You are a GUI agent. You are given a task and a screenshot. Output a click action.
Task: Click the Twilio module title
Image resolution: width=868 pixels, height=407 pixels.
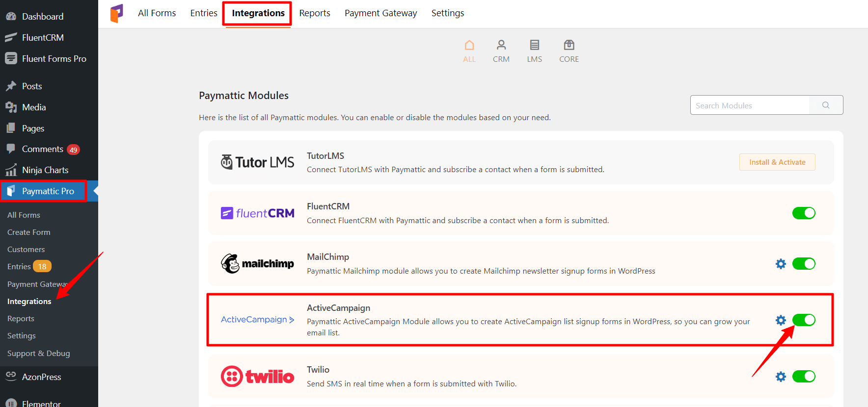click(318, 370)
